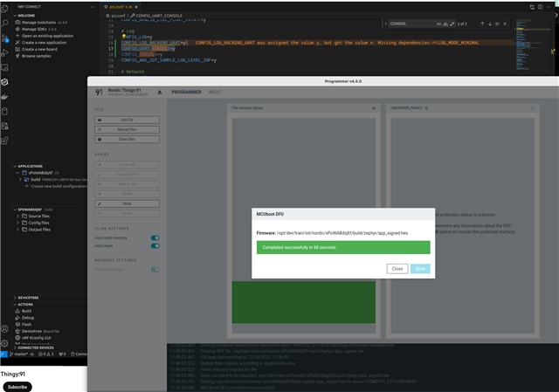Click the lightbulb on line 15
The image size is (559, 392).
click(x=124, y=36)
